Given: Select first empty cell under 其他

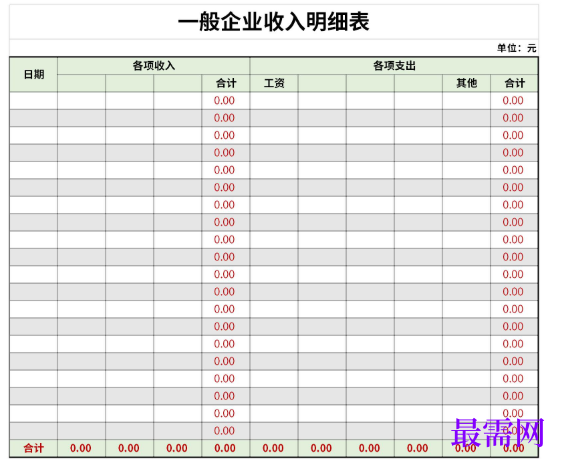Looking at the screenshot, I should tap(466, 101).
